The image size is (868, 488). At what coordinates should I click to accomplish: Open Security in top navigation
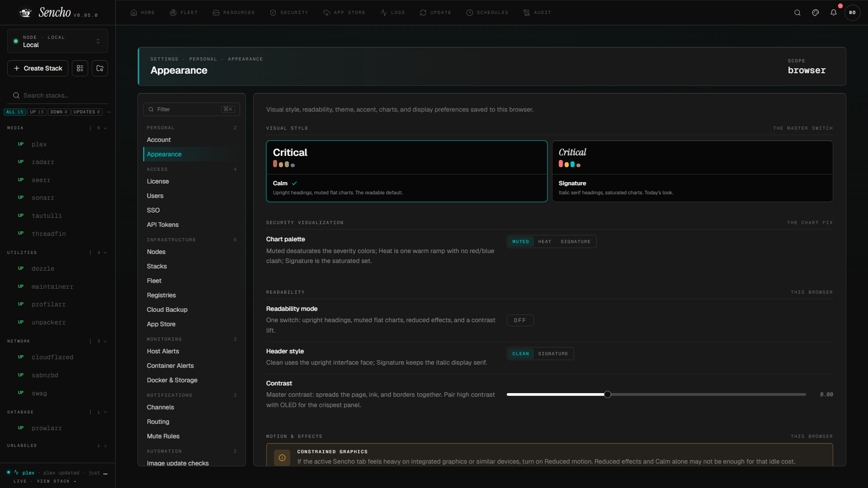click(289, 13)
